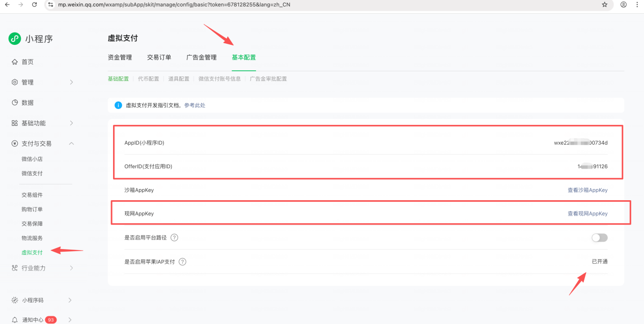
Task: Click the OfferID(支付应用ID) label
Action: [148, 167]
